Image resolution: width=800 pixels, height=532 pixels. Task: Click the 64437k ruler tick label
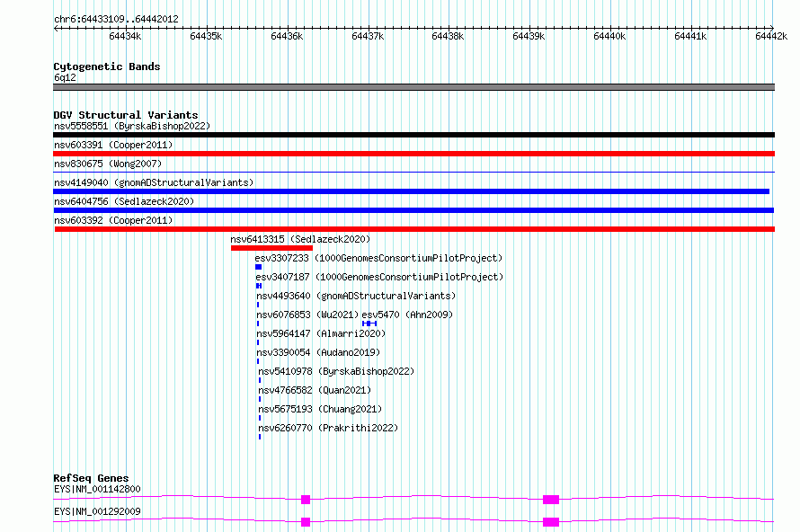[x=368, y=36]
